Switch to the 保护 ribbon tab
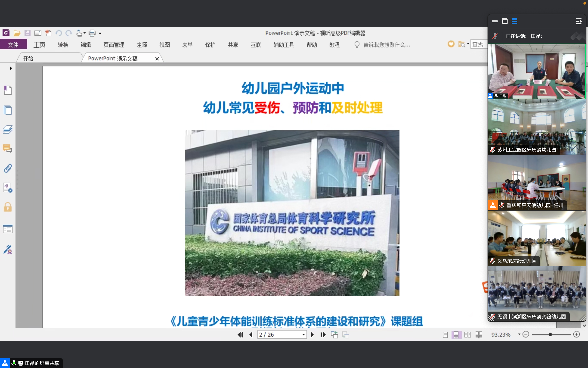Viewport: 588px width, 368px height. (210, 45)
